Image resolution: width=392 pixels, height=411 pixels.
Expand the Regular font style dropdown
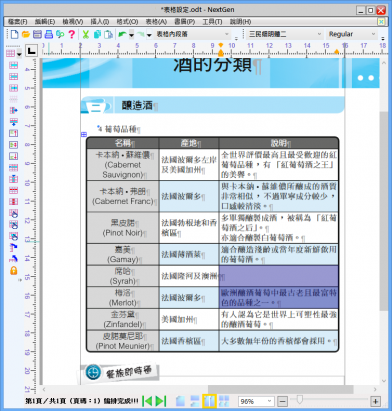point(352,34)
